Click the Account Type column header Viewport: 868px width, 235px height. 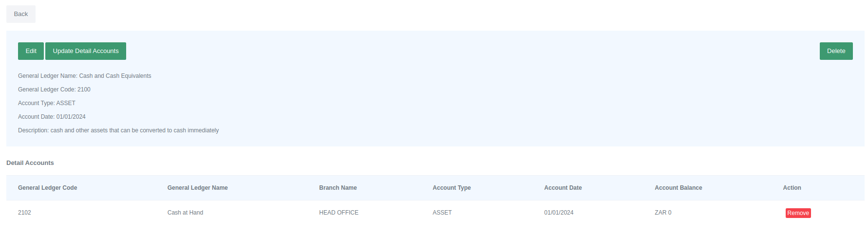[452, 188]
